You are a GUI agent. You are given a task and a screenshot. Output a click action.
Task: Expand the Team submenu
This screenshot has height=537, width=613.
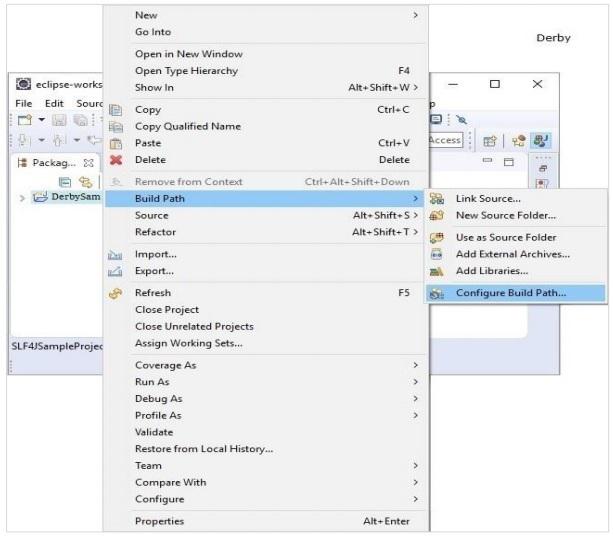pyautogui.click(x=265, y=466)
